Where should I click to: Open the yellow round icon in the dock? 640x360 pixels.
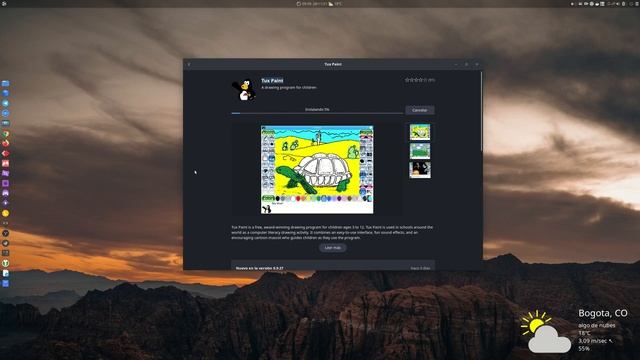5,213
